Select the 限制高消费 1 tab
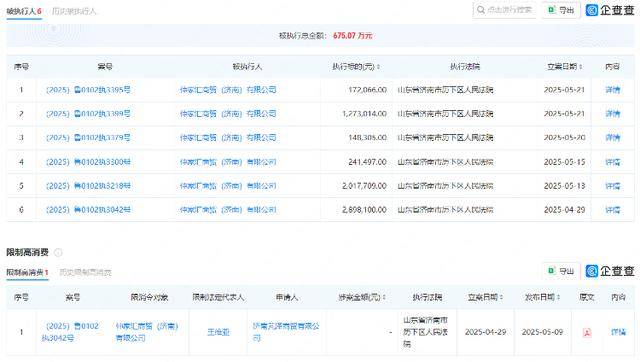The width and height of the screenshot is (640, 362). 27,272
